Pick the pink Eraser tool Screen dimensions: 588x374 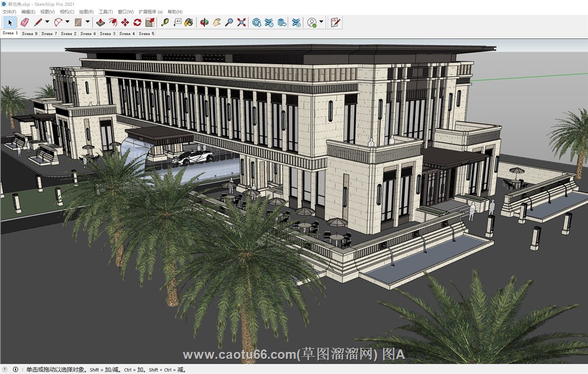pos(24,22)
